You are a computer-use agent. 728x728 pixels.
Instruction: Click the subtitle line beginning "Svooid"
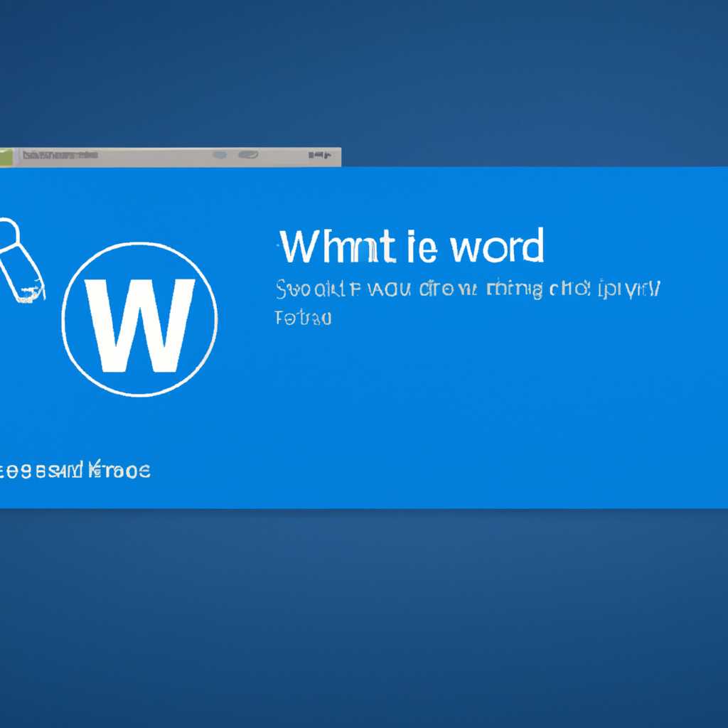[468, 289]
